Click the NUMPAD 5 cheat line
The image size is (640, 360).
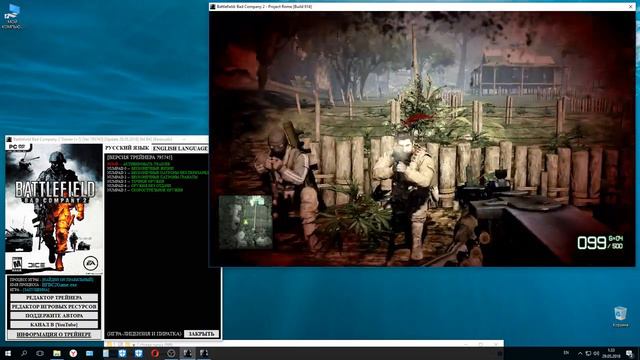pyautogui.click(x=145, y=190)
